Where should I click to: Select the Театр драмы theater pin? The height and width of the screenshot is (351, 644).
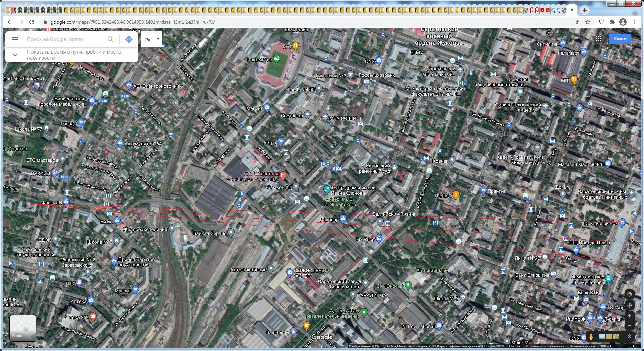[x=326, y=189]
